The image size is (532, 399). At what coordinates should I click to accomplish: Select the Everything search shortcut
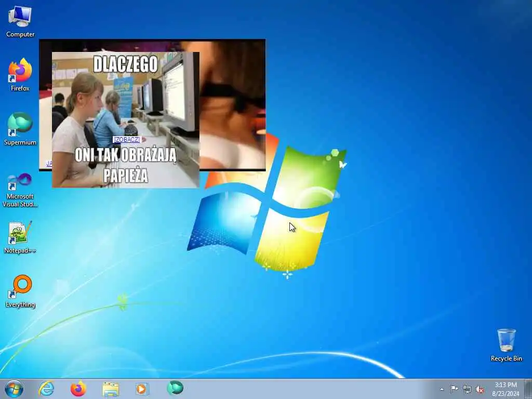click(x=20, y=291)
